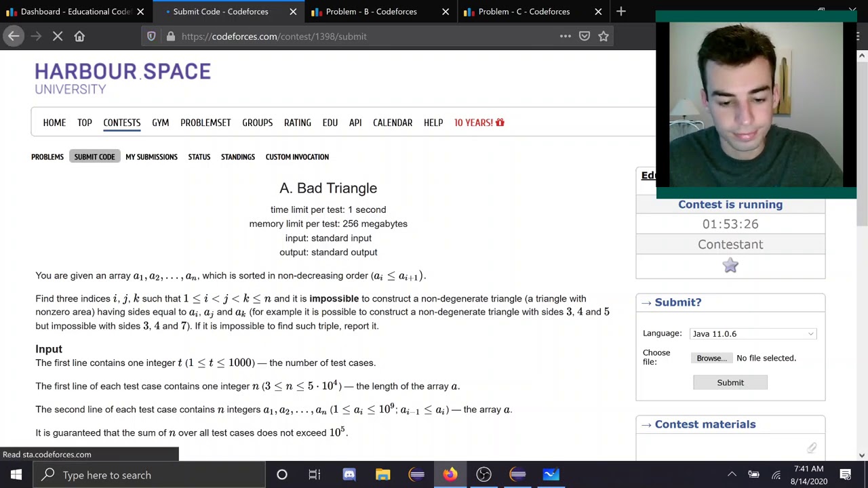View the RATING page
The height and width of the screenshot is (488, 868).
point(298,123)
